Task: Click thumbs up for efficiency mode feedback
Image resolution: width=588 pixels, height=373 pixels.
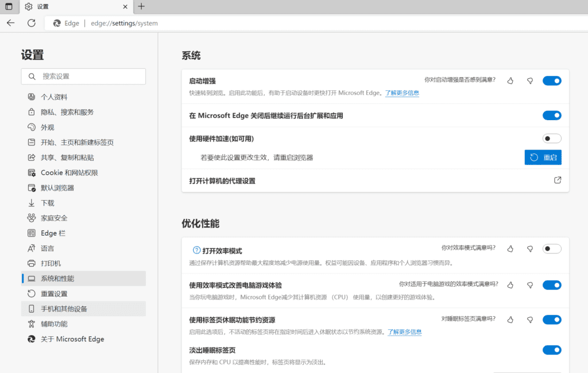Action: (x=510, y=249)
